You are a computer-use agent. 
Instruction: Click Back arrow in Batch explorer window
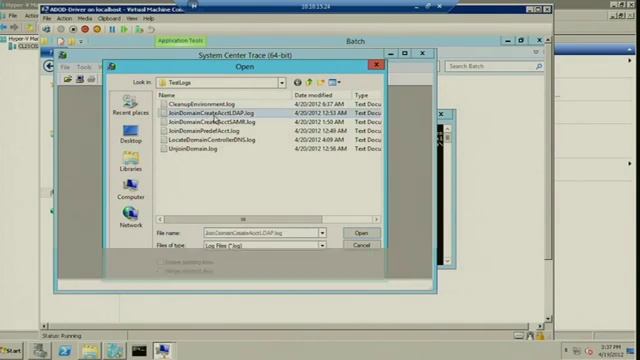point(49,66)
